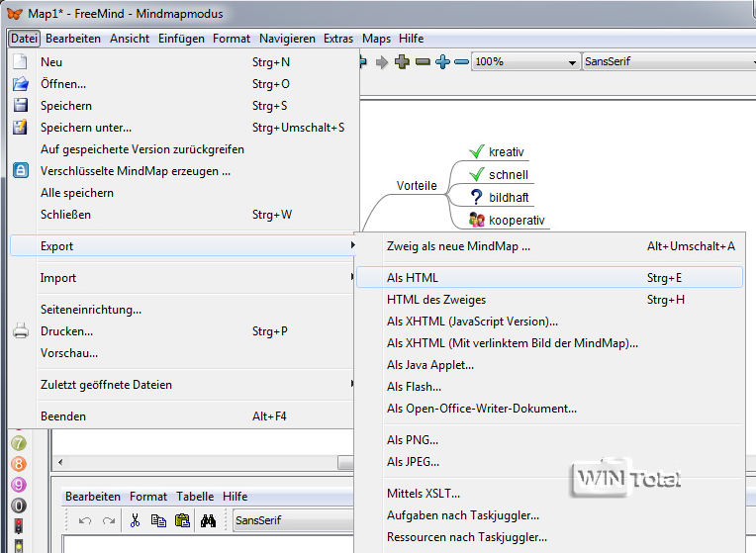Screen dimensions: 756x553
Task: Add the priority 7 icon from sidebar
Action: point(19,443)
